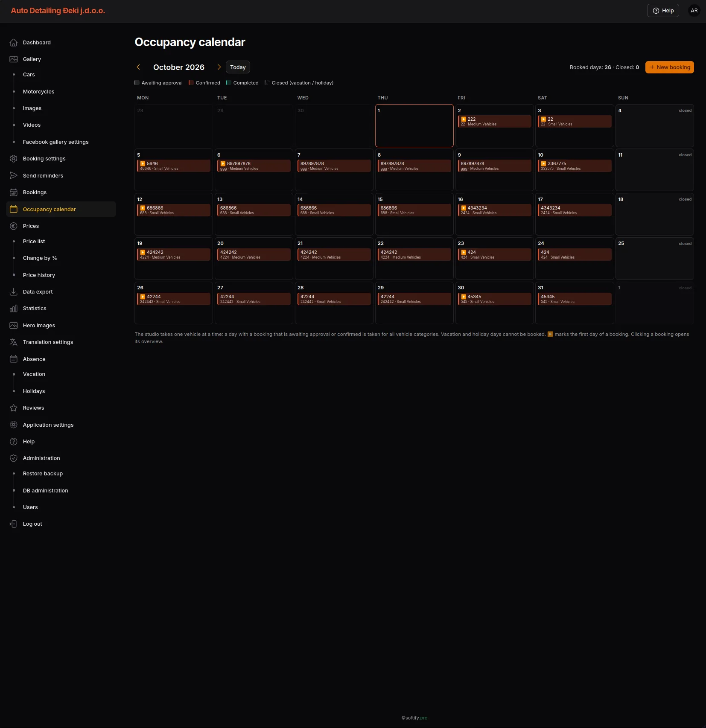The image size is (706, 728).
Task: Click Auto Detailing Đeki j.d.o.o. logo
Action: coord(58,11)
